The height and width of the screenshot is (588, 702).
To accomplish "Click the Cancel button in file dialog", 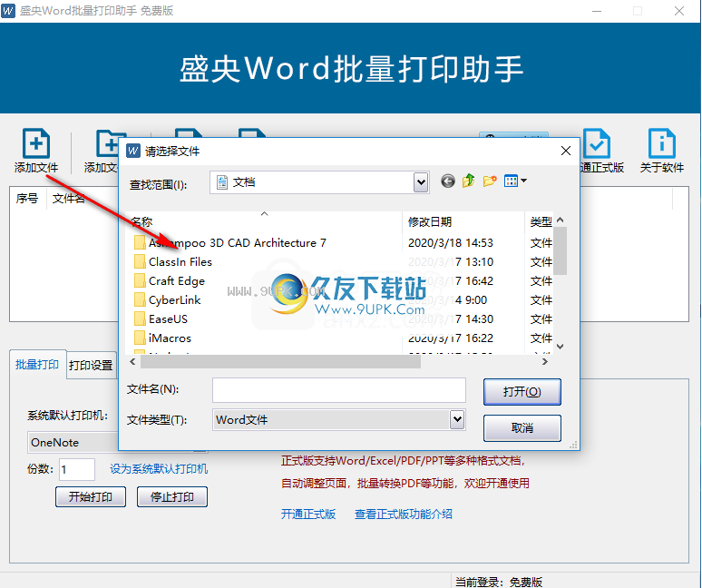I will (522, 428).
